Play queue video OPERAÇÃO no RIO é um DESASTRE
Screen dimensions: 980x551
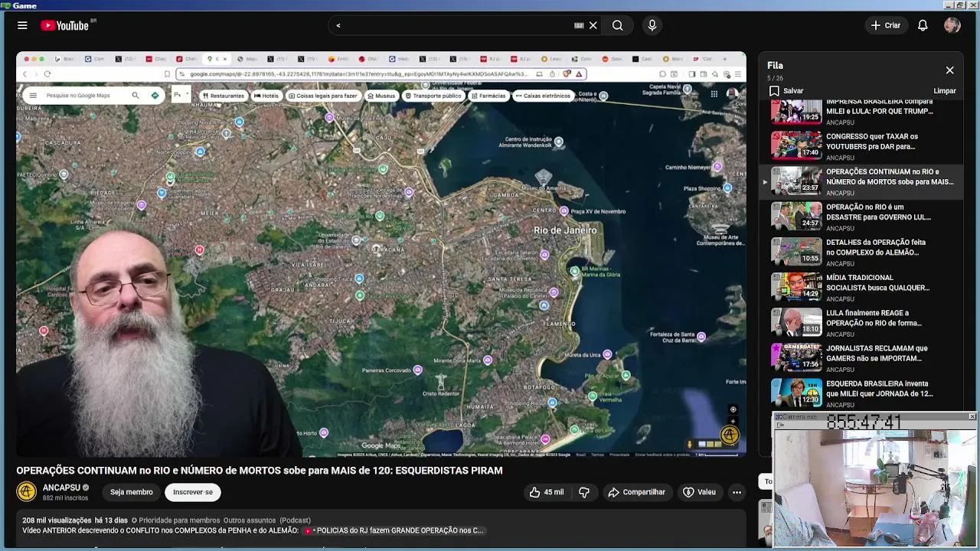click(x=861, y=217)
